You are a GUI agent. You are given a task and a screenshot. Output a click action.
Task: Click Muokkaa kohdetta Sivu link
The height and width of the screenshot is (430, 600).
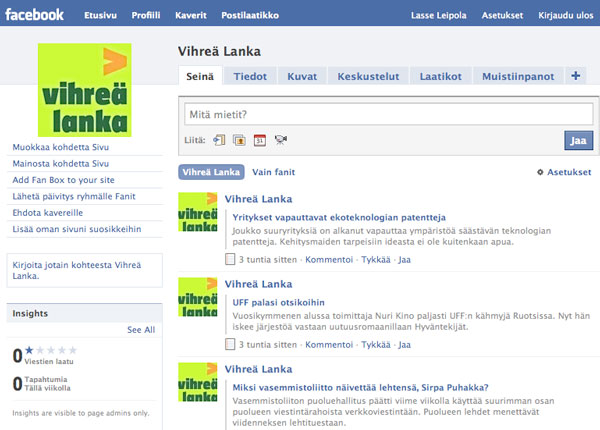(x=61, y=147)
